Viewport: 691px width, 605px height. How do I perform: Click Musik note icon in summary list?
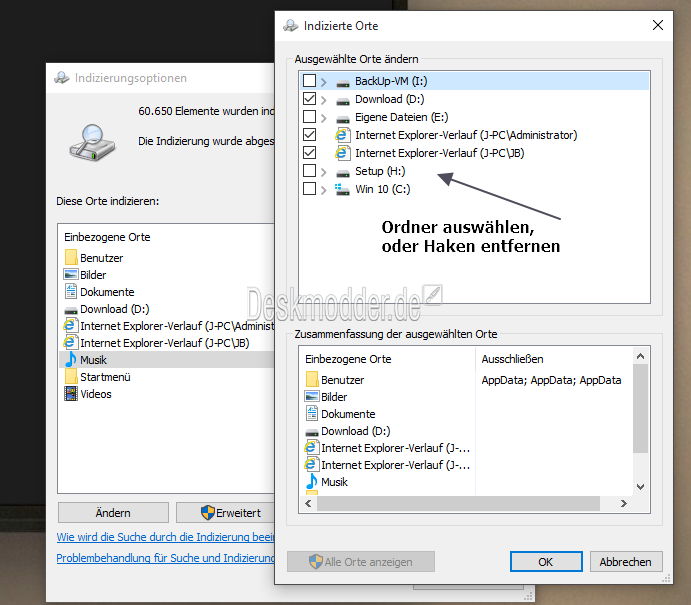coord(312,481)
